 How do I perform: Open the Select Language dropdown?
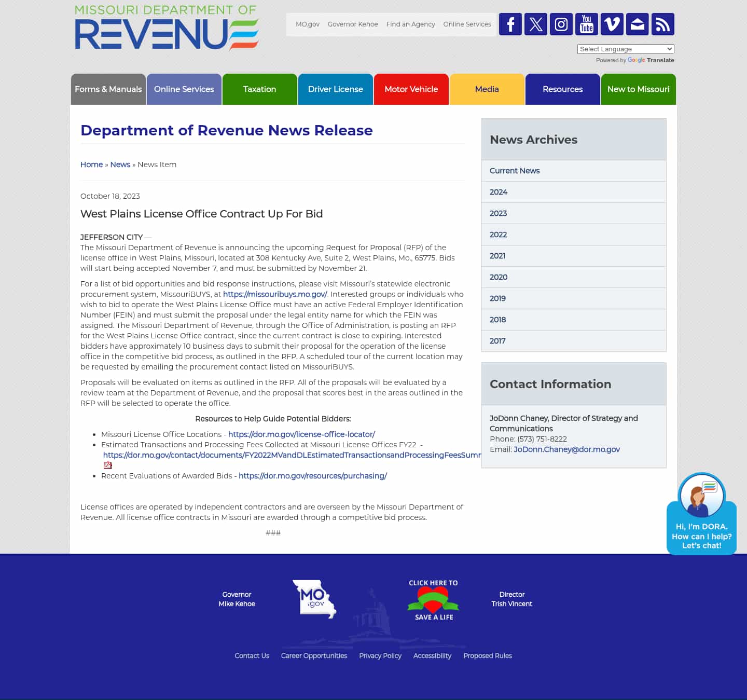click(625, 49)
